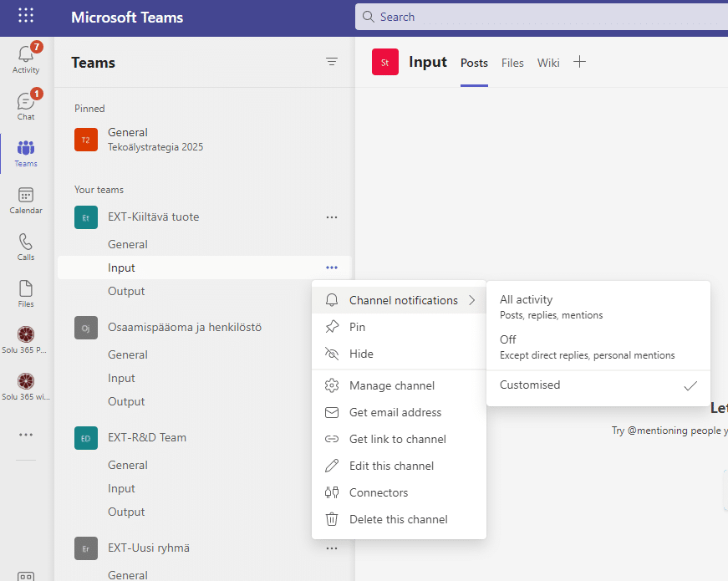Select the Osaamispääoma ja henkilöstö team name
The width and height of the screenshot is (728, 581).
pyautogui.click(x=185, y=328)
